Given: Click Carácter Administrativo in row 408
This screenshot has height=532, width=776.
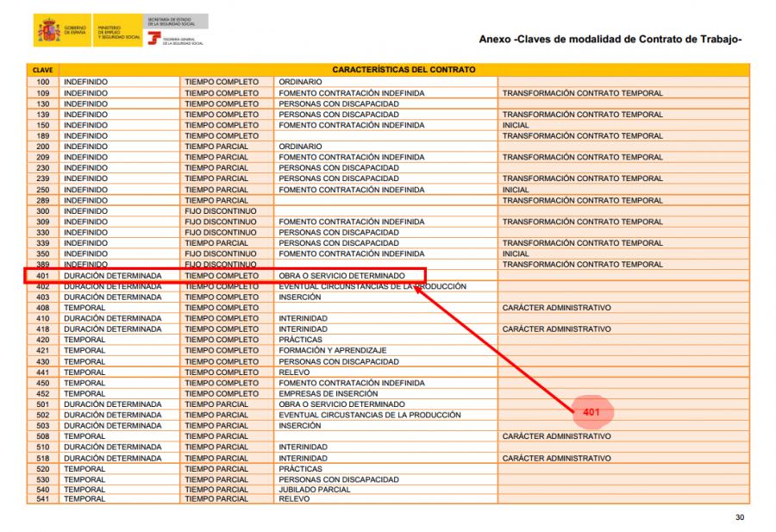Looking at the screenshot, I should tap(556, 308).
